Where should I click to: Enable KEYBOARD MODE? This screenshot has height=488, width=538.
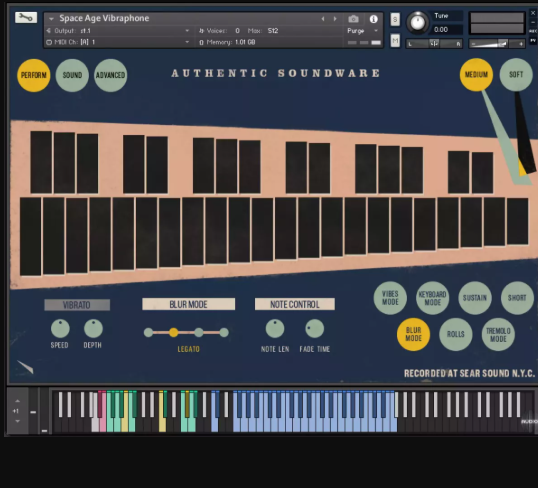coord(433,298)
